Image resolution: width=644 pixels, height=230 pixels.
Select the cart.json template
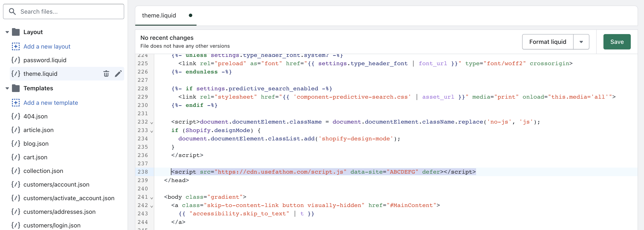35,157
